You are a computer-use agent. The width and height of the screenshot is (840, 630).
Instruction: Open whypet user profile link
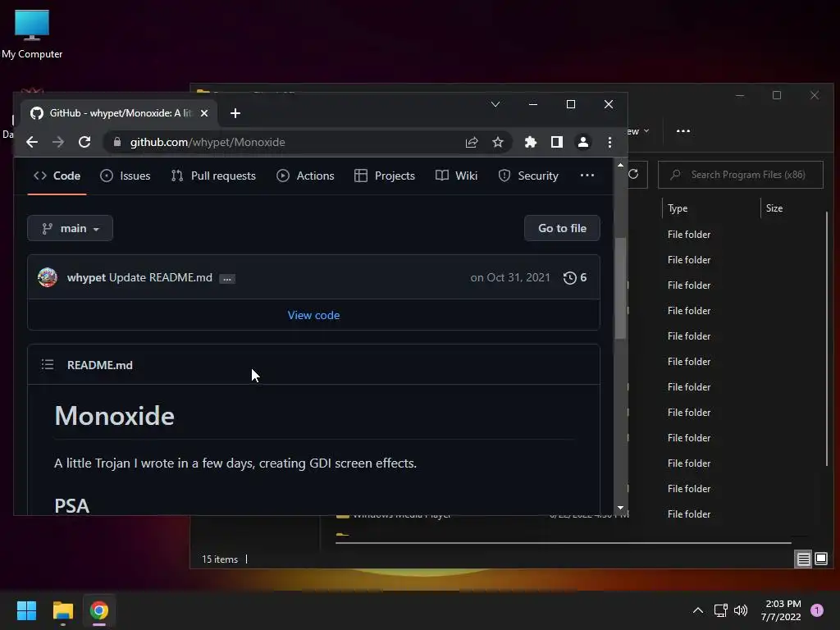86,277
